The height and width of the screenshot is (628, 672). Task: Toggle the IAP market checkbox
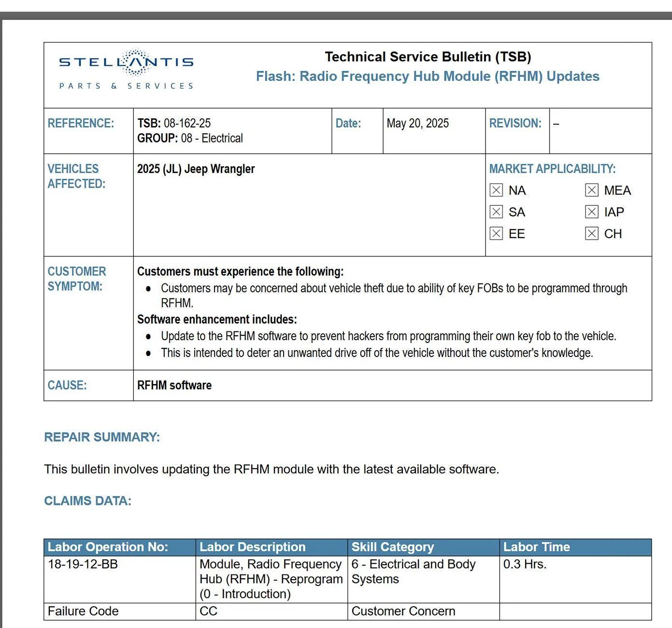(592, 212)
